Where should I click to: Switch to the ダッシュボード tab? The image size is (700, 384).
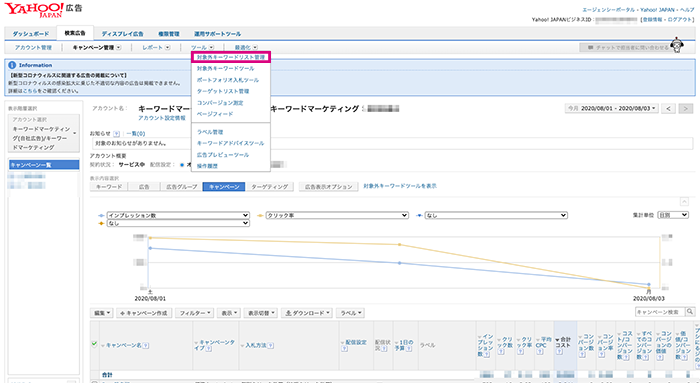click(x=30, y=34)
